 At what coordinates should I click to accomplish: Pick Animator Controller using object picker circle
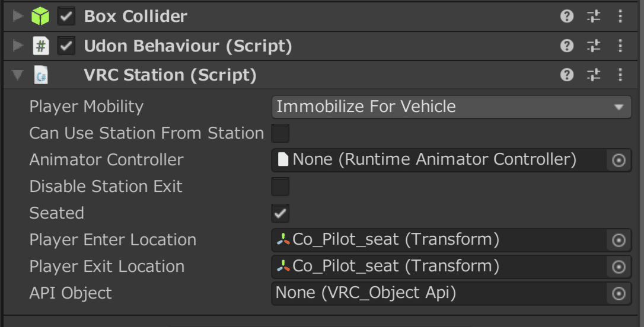coord(619,160)
